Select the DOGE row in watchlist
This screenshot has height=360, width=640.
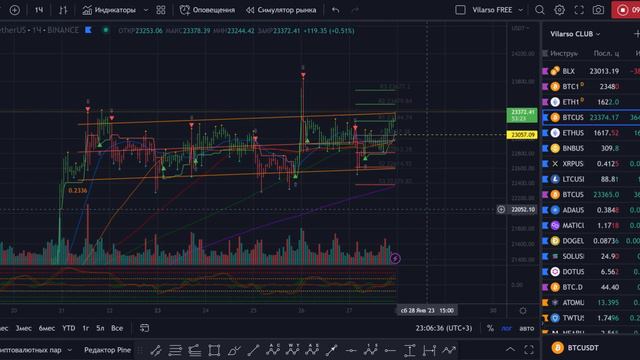591,241
